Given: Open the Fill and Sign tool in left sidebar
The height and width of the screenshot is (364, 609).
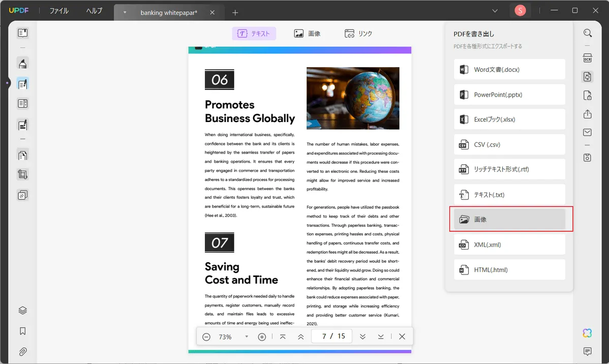Looking at the screenshot, I should pyautogui.click(x=22, y=125).
